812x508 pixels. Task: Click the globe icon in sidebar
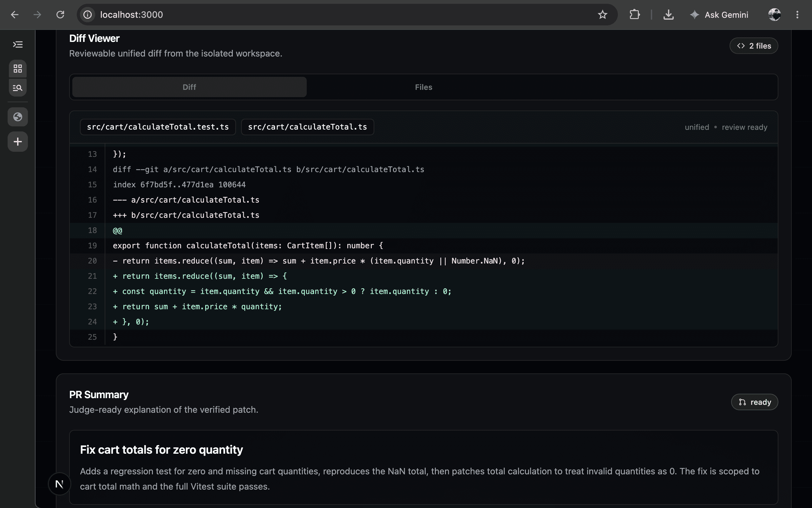coord(18,117)
